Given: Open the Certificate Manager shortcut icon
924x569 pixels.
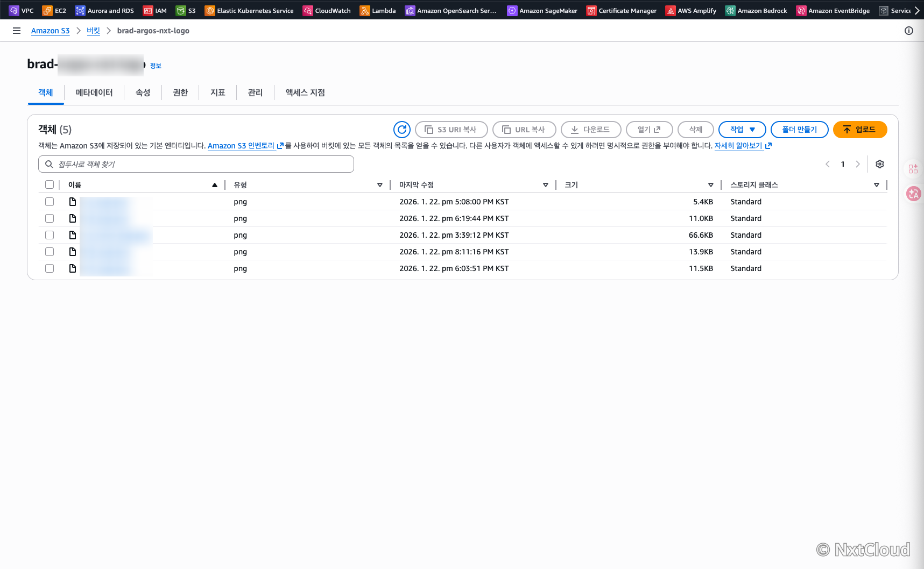Looking at the screenshot, I should (x=591, y=11).
